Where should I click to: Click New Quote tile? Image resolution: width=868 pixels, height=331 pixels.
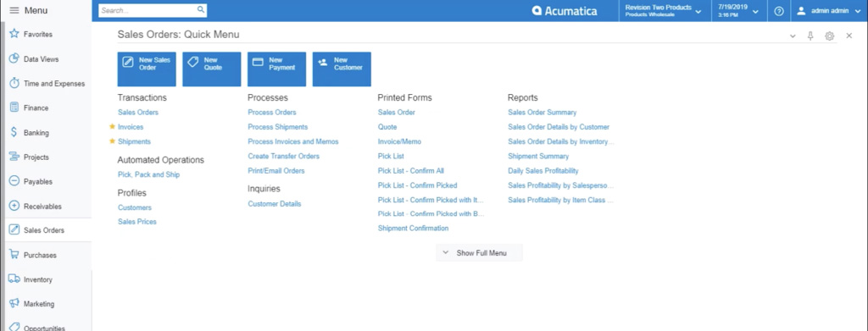tap(211, 69)
